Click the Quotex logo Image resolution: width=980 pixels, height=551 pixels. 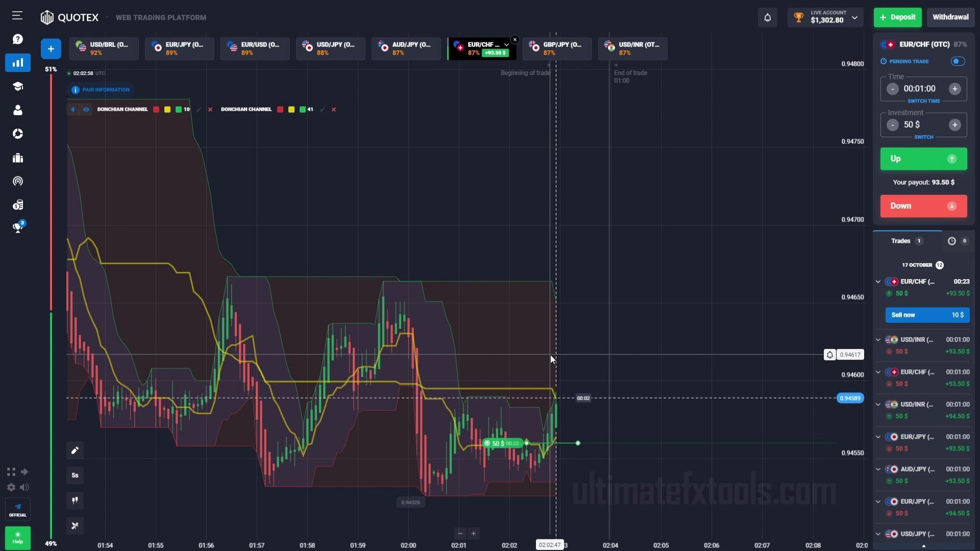69,17
